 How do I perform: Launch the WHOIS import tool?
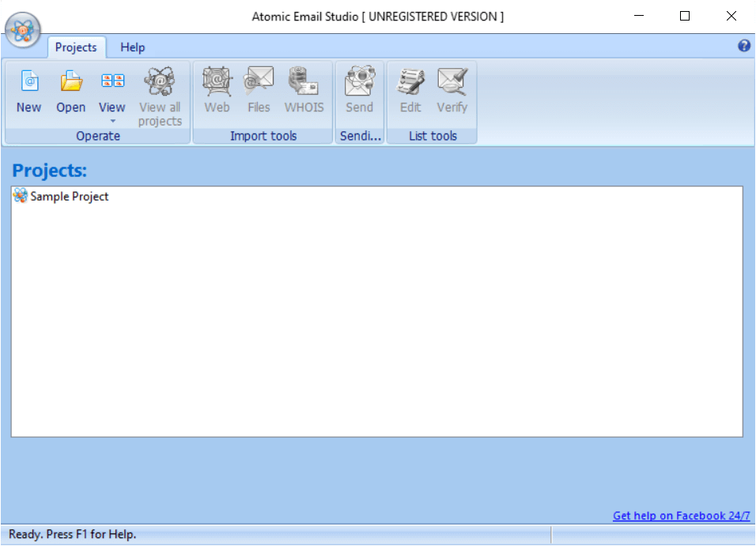(304, 91)
